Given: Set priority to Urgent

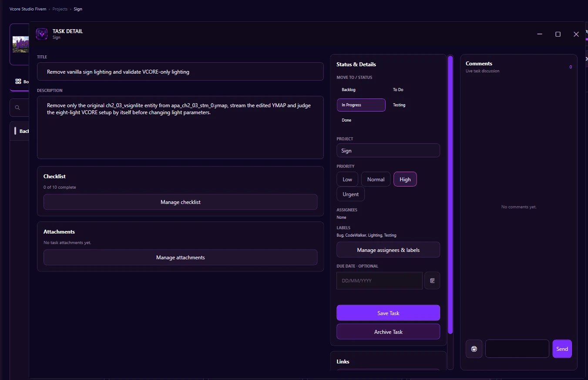Looking at the screenshot, I should pyautogui.click(x=351, y=194).
